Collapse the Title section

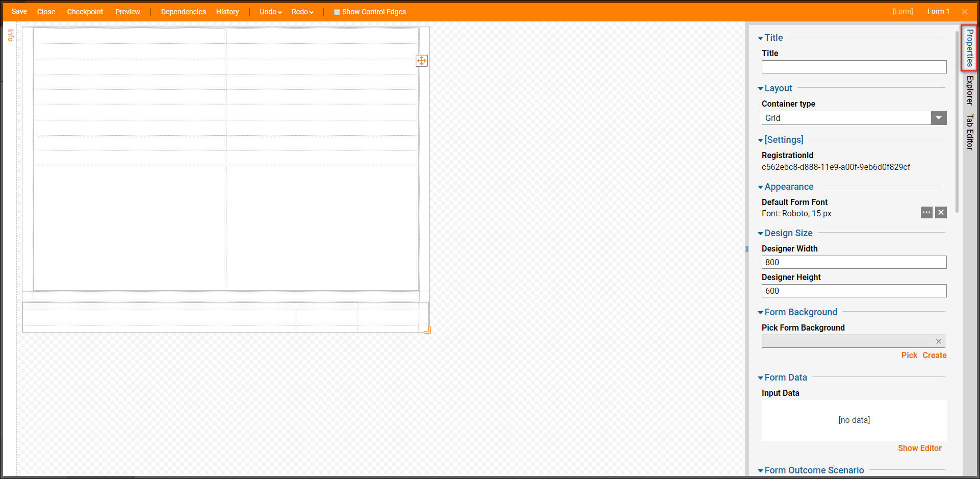pos(760,38)
